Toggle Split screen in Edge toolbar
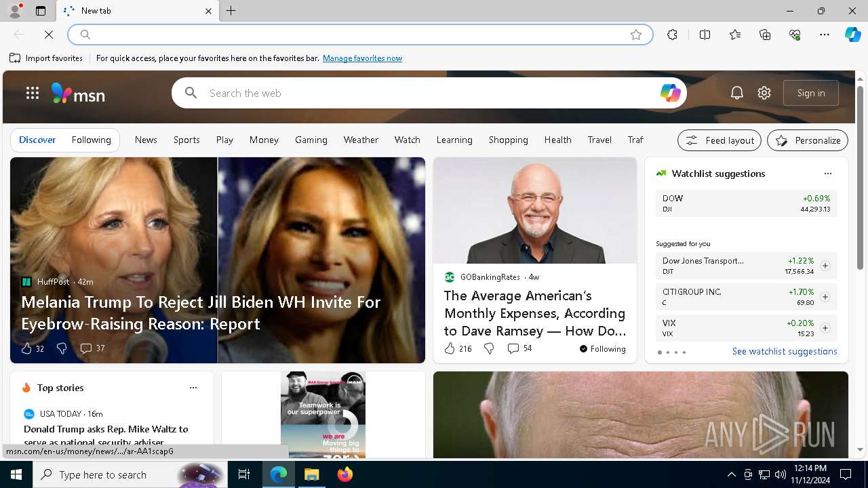The width and height of the screenshot is (868, 488). tap(705, 35)
